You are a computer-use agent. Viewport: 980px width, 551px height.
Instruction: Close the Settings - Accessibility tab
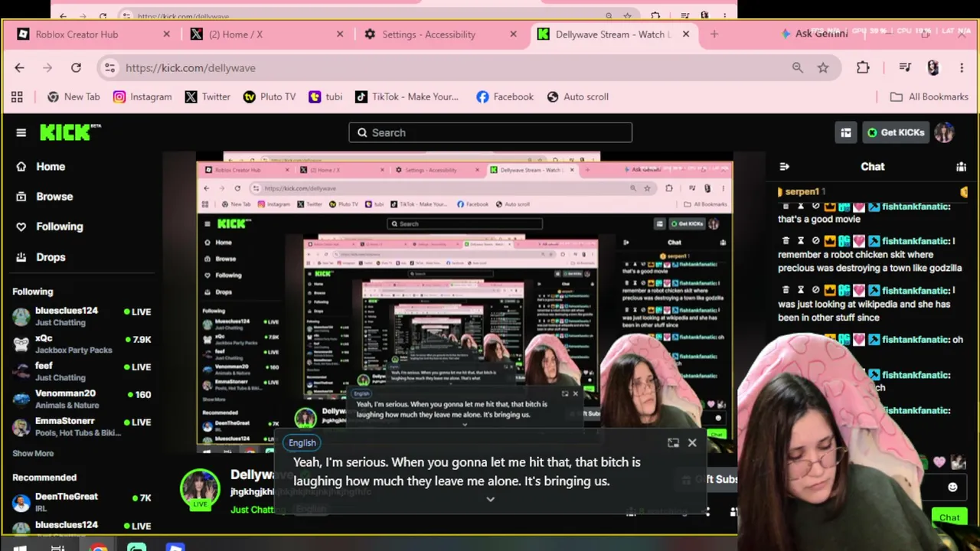(513, 34)
